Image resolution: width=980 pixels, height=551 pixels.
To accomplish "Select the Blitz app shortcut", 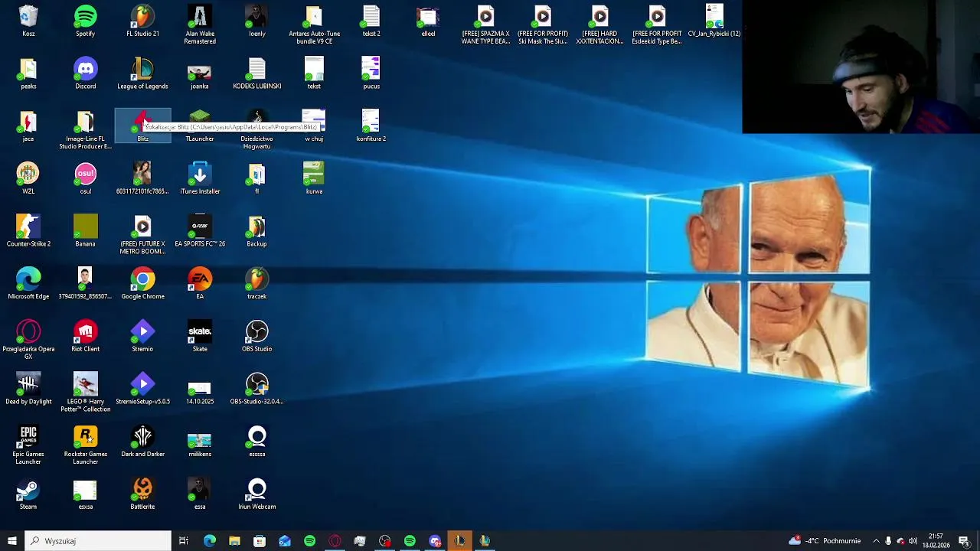I will [x=142, y=126].
